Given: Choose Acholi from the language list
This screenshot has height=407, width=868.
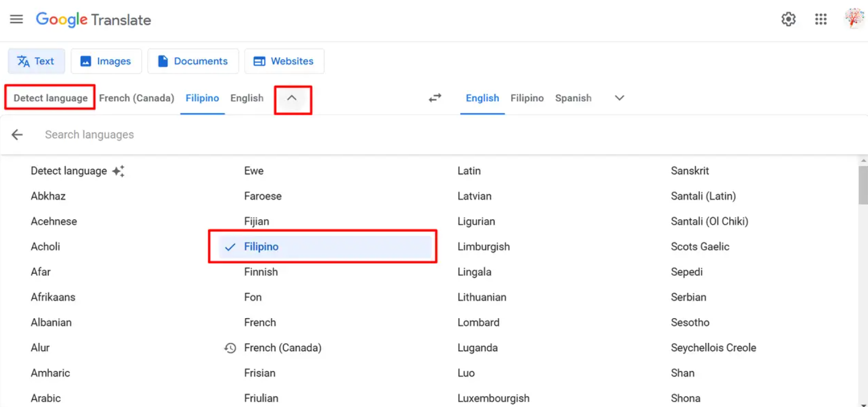Looking at the screenshot, I should pyautogui.click(x=45, y=247).
